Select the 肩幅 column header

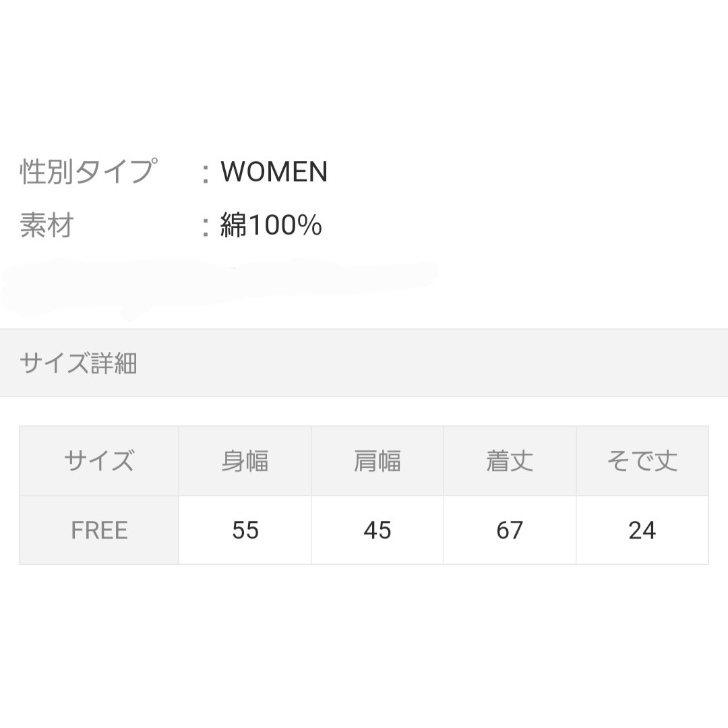coord(377,460)
